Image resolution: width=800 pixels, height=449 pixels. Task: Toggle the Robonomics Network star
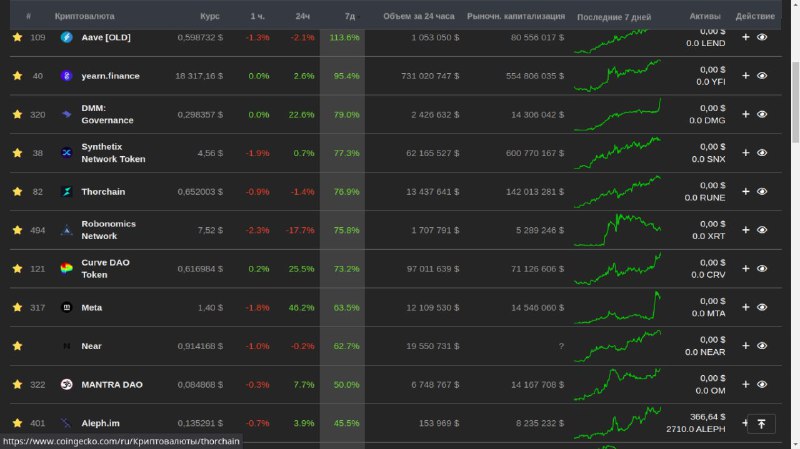pyautogui.click(x=17, y=230)
